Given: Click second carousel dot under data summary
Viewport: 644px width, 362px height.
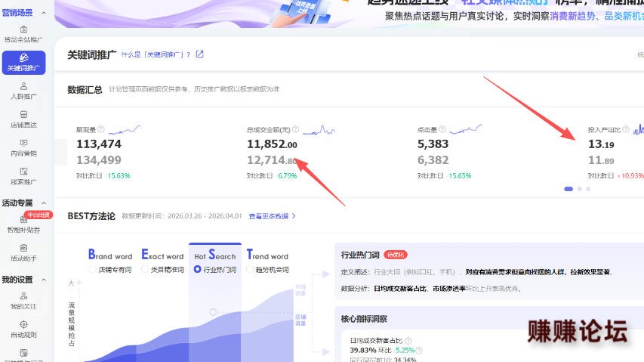Looking at the screenshot, I should click(x=579, y=189).
